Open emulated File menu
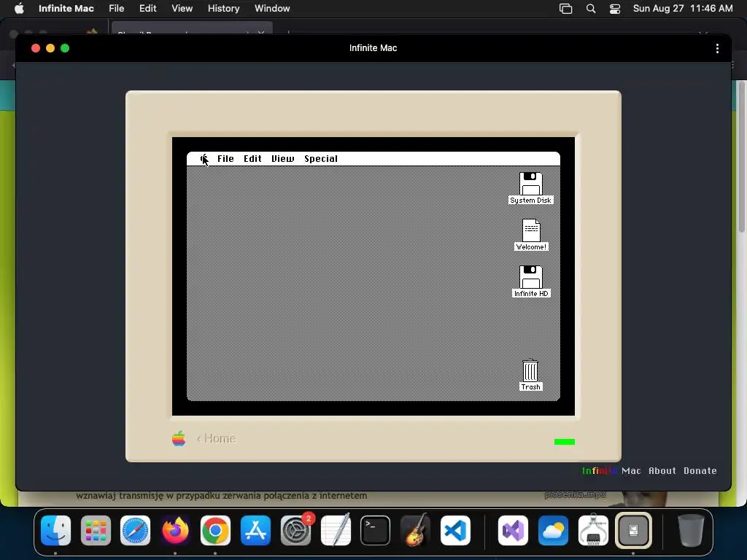The height and width of the screenshot is (560, 747). click(x=225, y=158)
